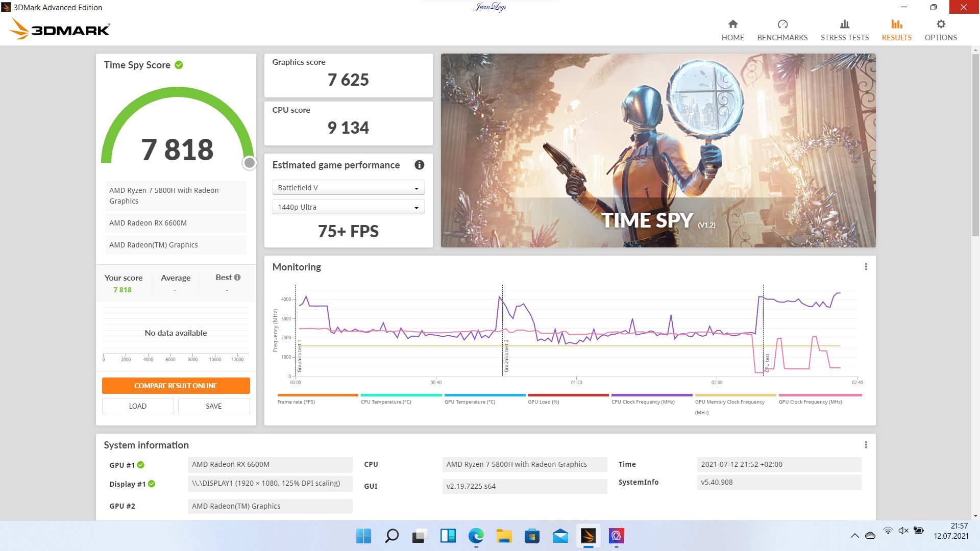Click the SAVE button
The image size is (980, 551).
(213, 406)
